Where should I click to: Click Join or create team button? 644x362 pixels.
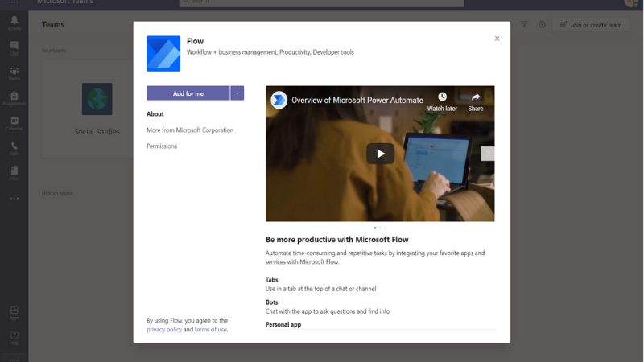[591, 25]
